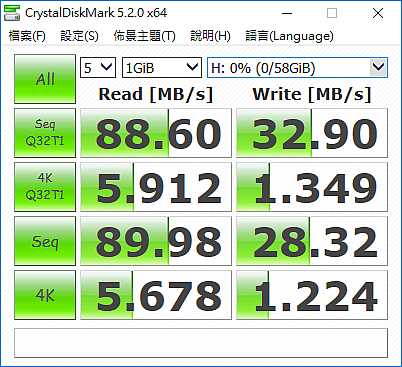Open the 語言(Language) menu

pyautogui.click(x=289, y=36)
